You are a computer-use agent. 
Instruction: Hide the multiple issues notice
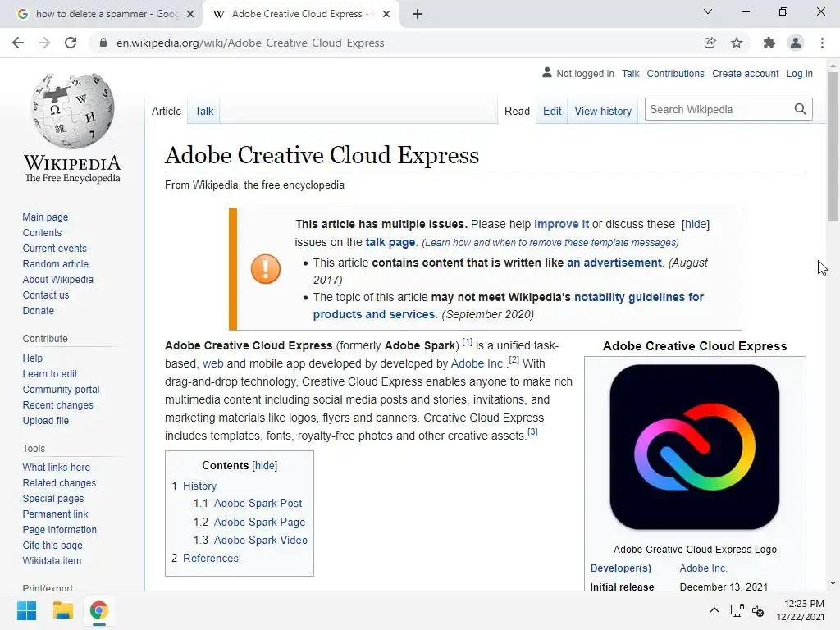[x=696, y=224]
